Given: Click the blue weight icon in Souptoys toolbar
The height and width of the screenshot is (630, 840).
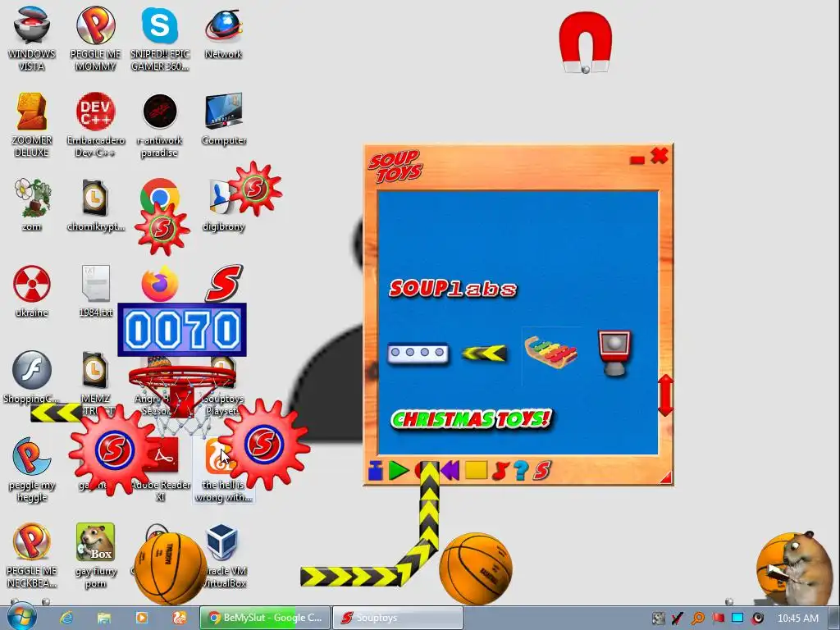Looking at the screenshot, I should (x=376, y=472).
